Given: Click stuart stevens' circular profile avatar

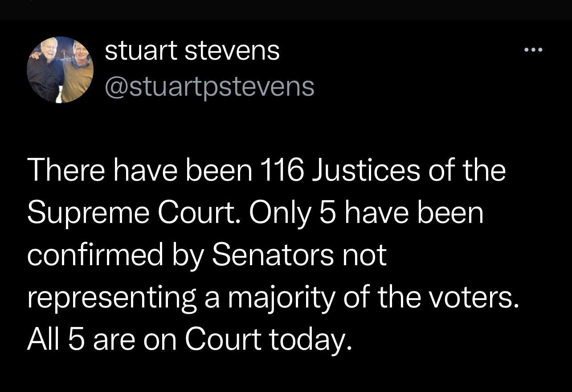Looking at the screenshot, I should [60, 69].
